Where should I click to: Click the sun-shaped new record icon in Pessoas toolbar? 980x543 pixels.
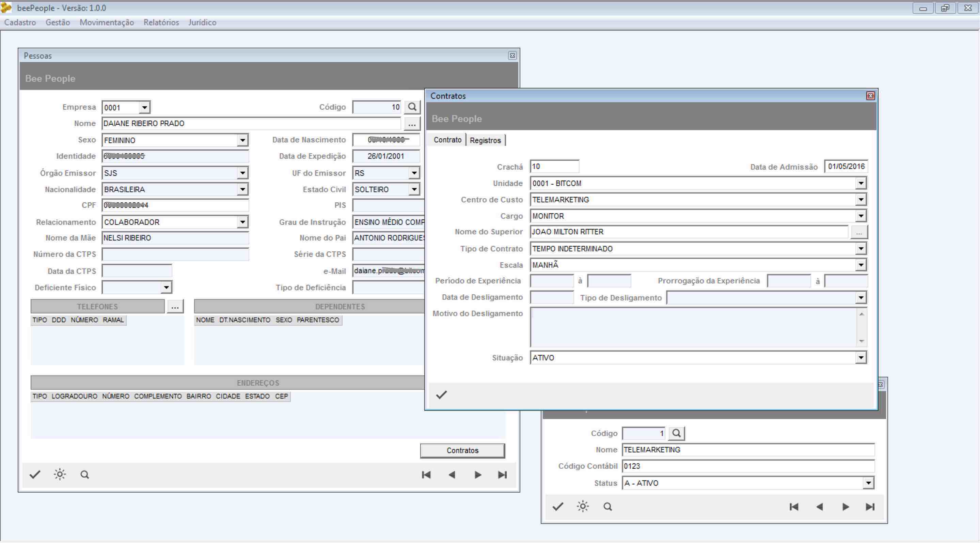60,474
